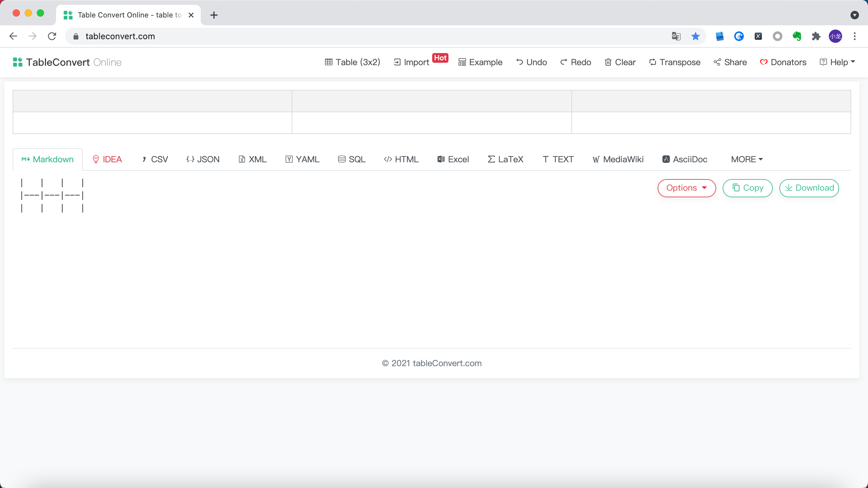The height and width of the screenshot is (488, 868).
Task: Switch to the AsciiDoc tab
Action: click(x=685, y=159)
